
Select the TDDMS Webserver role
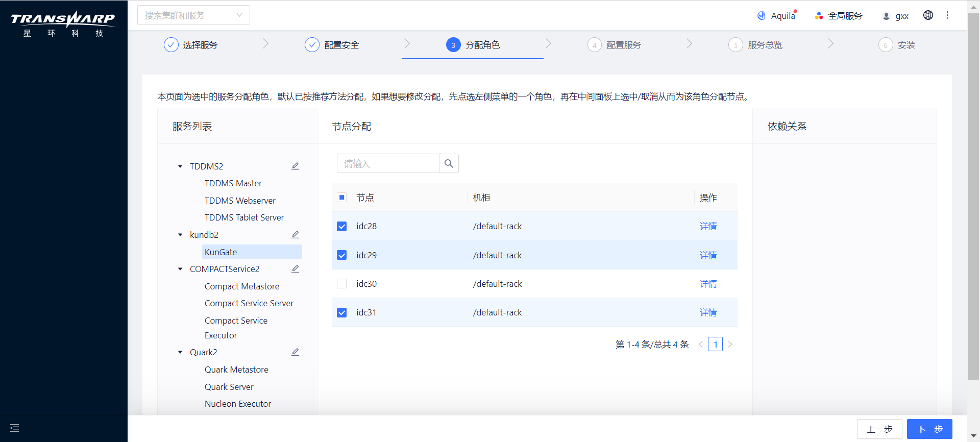click(x=240, y=201)
